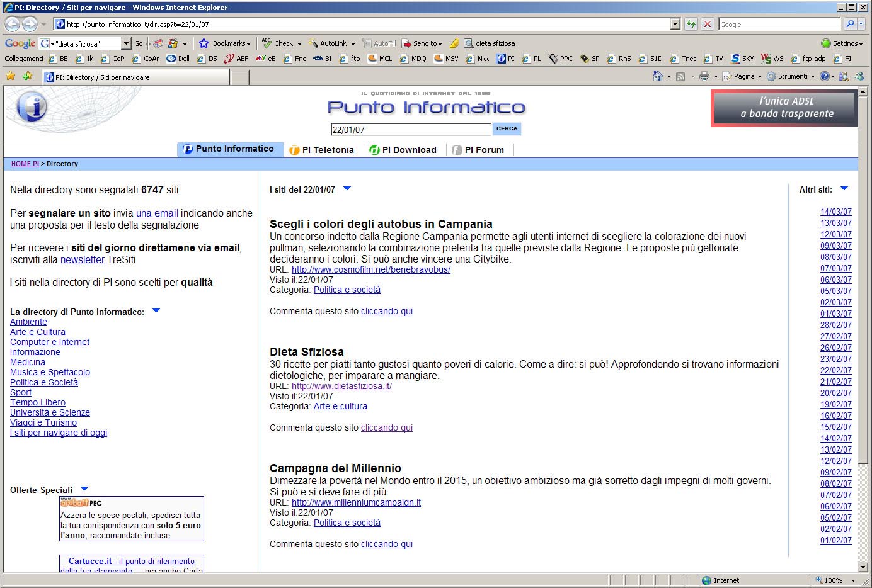This screenshot has width=872, height=588.
Task: Click "cliccando qui" under Dieta Sfiziosa
Action: coord(387,427)
